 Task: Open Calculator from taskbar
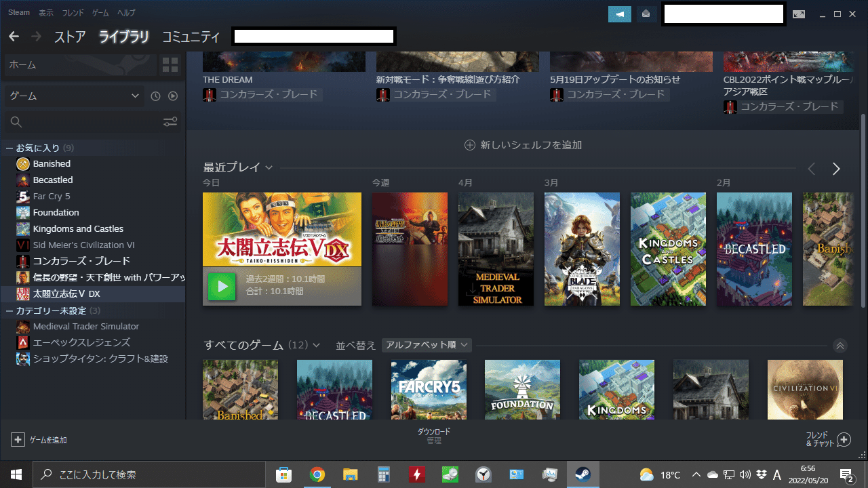click(x=384, y=474)
